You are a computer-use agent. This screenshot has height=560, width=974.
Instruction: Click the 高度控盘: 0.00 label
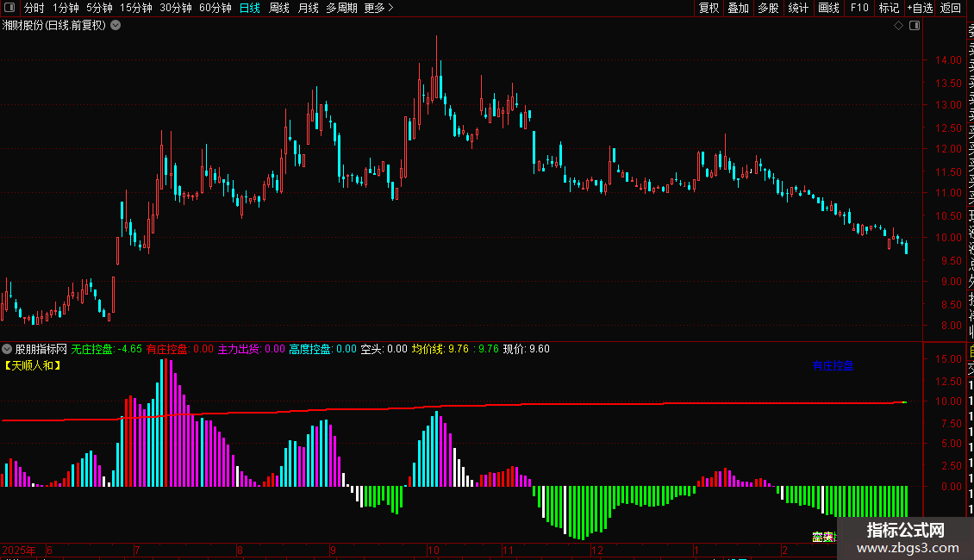tap(323, 349)
